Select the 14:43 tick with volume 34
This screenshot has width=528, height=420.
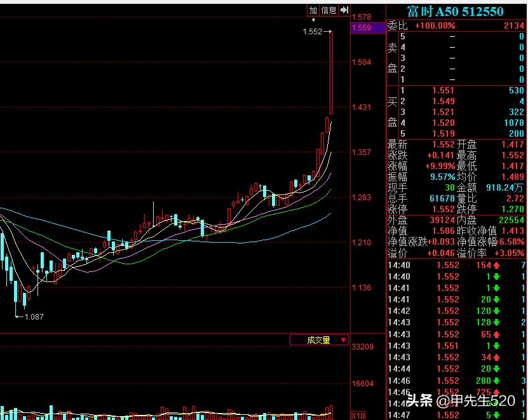(x=457, y=357)
